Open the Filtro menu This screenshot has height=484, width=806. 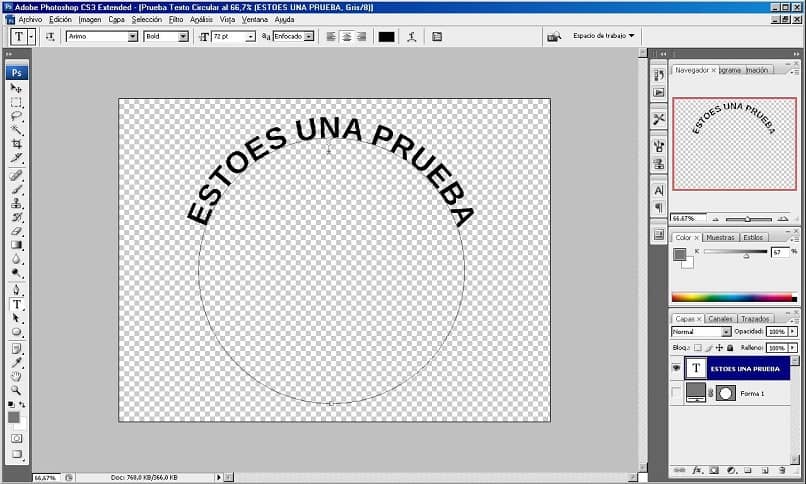[176, 20]
